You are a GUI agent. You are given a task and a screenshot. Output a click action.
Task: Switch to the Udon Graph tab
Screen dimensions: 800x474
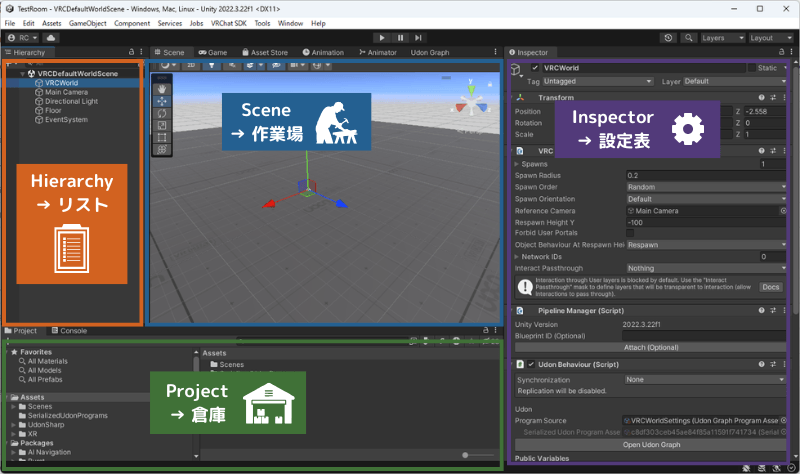click(430, 52)
